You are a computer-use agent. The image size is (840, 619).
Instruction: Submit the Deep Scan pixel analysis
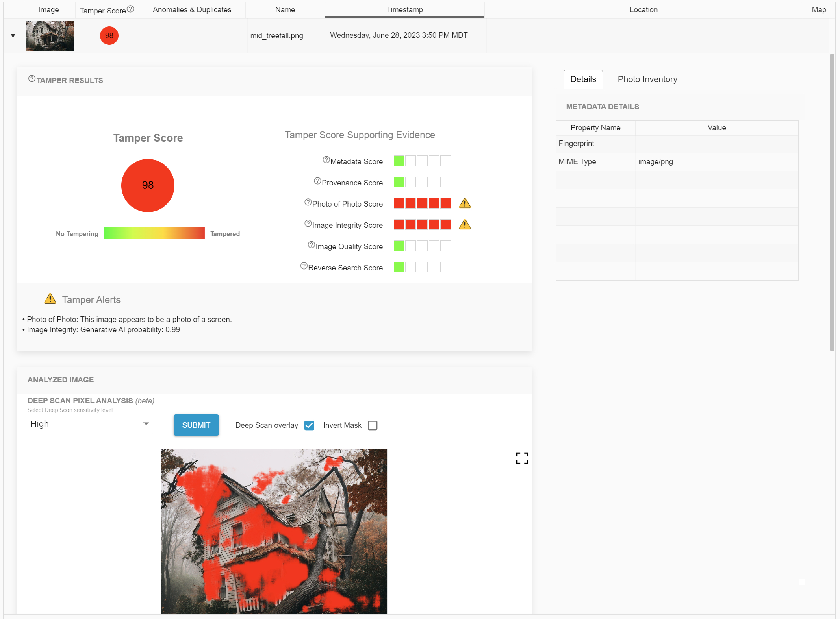coord(196,425)
